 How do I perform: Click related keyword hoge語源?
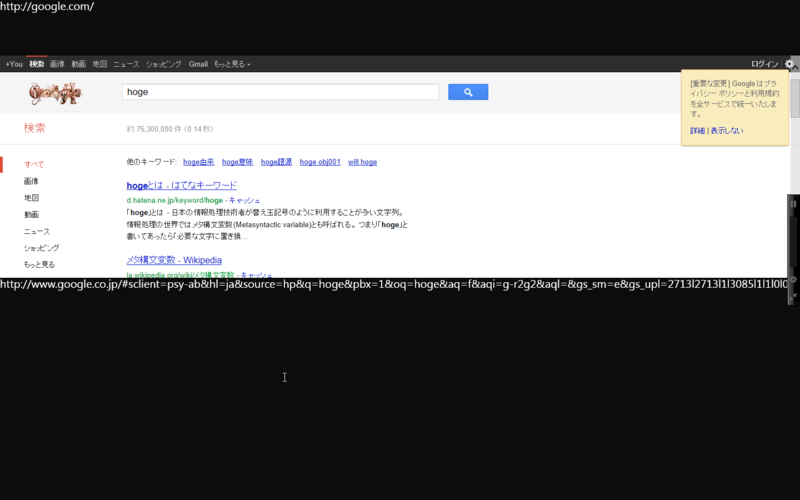tap(276, 162)
